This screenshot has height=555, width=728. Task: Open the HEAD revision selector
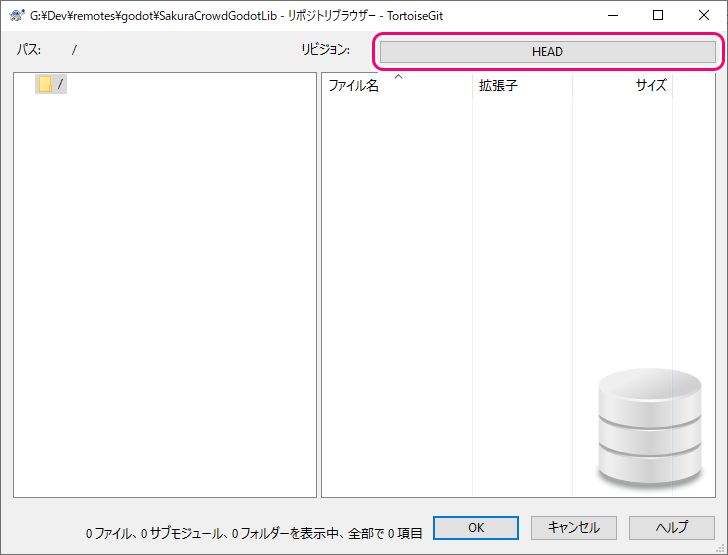pyautogui.click(x=547, y=51)
